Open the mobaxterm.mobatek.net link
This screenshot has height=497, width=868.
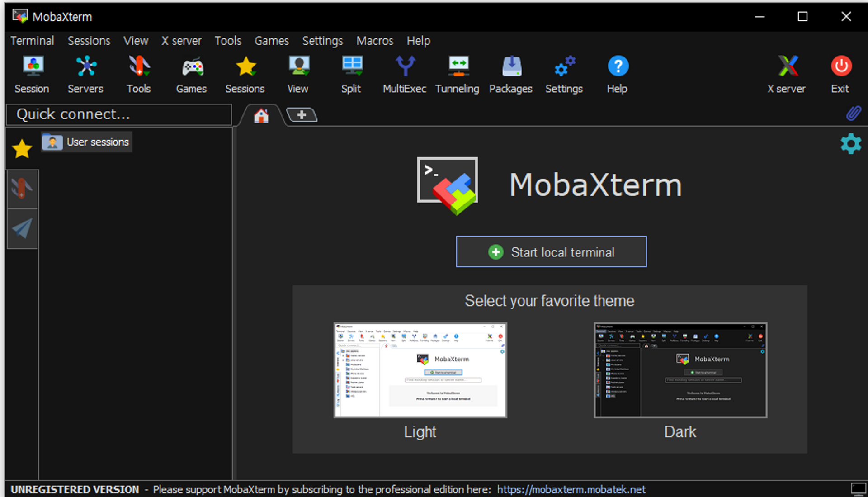[x=571, y=489]
